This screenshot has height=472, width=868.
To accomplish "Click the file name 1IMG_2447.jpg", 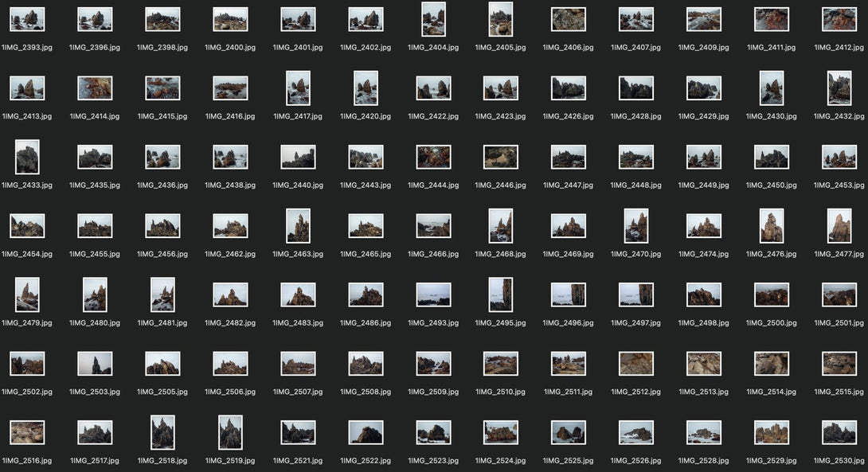I will 569,185.
